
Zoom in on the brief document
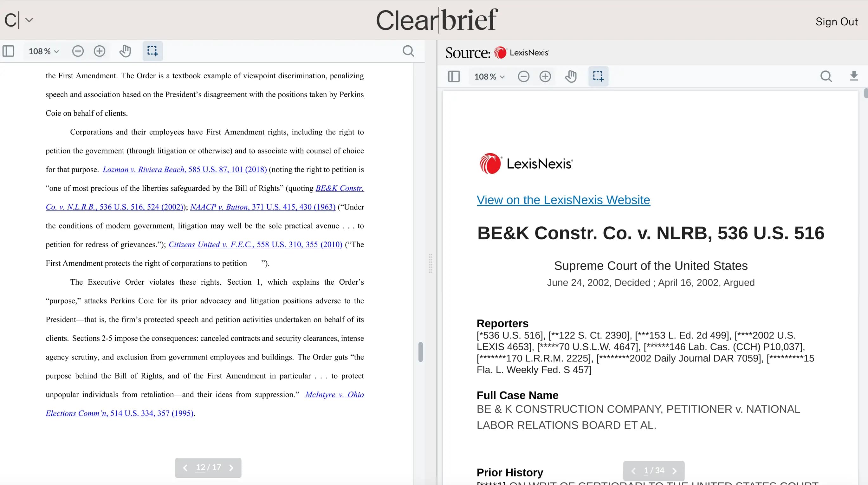(100, 51)
